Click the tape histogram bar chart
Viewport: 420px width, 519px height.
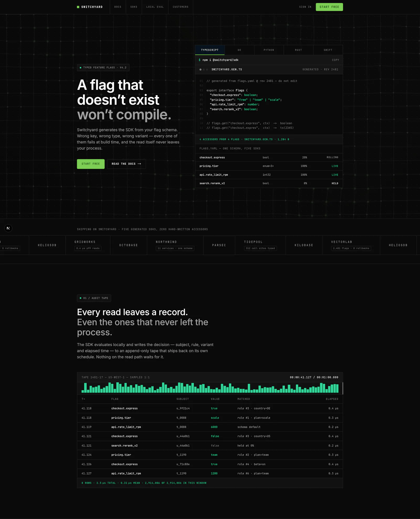(x=210, y=388)
